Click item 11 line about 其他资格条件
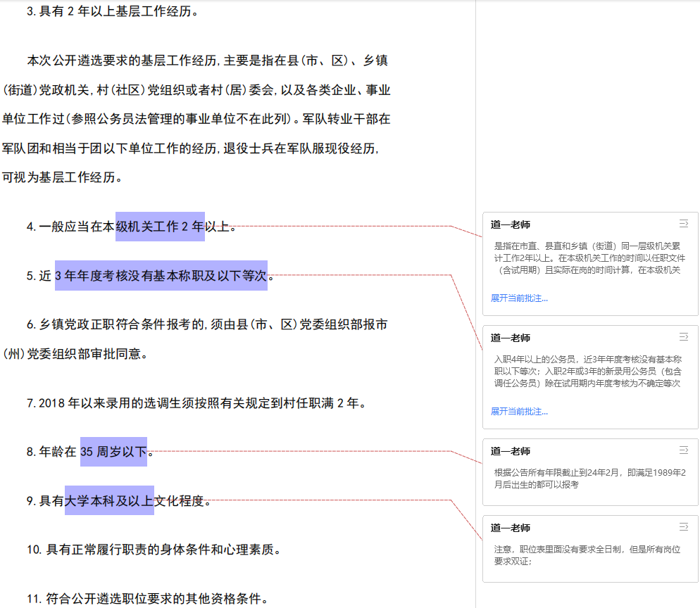The width and height of the screenshot is (700, 608). pyautogui.click(x=147, y=599)
